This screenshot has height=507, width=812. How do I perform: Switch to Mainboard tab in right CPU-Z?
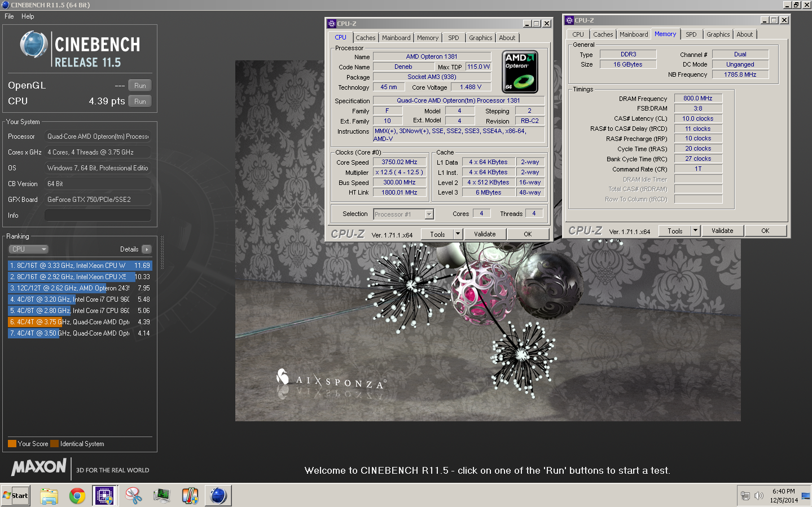point(634,34)
